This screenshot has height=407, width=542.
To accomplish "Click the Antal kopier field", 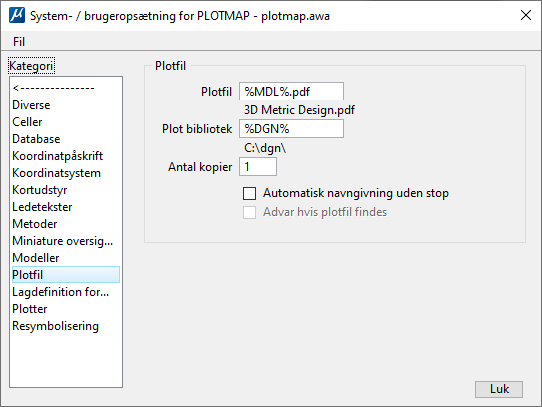I will coord(258,167).
